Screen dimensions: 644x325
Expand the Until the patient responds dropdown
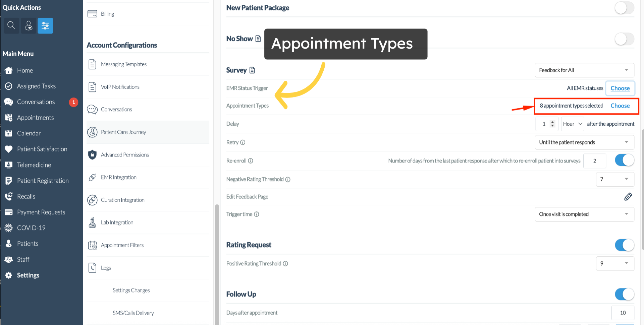pos(584,142)
